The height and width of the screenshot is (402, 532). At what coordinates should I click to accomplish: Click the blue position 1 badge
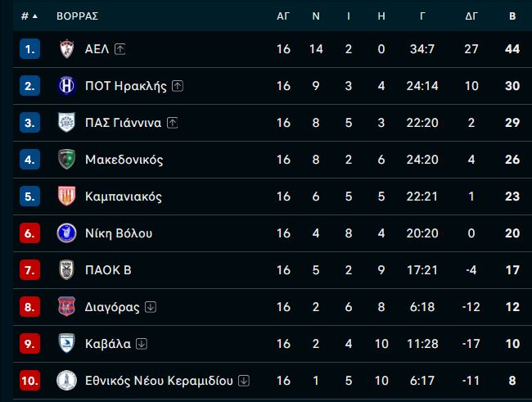point(29,49)
